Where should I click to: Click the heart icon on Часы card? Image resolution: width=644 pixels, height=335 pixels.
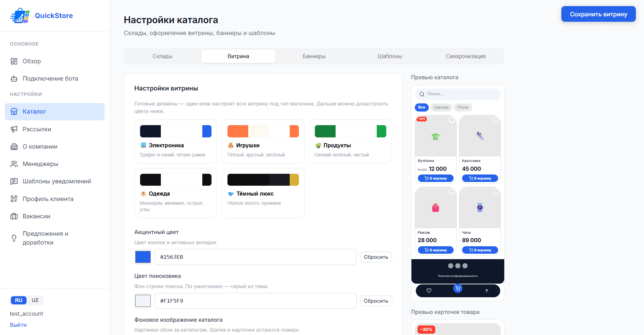pos(496,191)
